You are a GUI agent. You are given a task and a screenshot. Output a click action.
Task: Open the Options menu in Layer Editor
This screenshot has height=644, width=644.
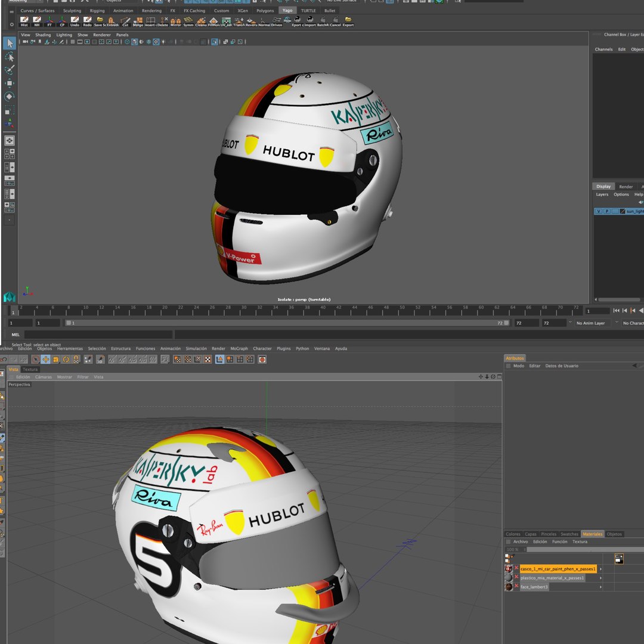[x=621, y=194]
